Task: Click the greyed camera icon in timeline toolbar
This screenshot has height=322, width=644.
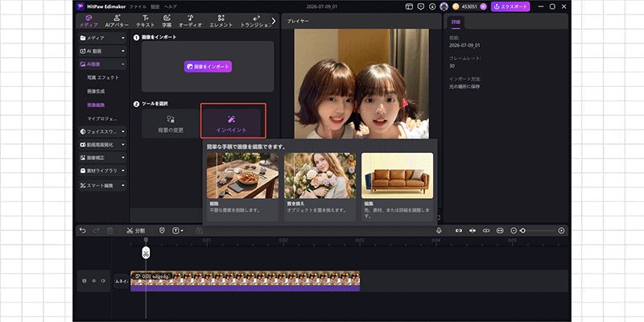Action: click(199, 231)
